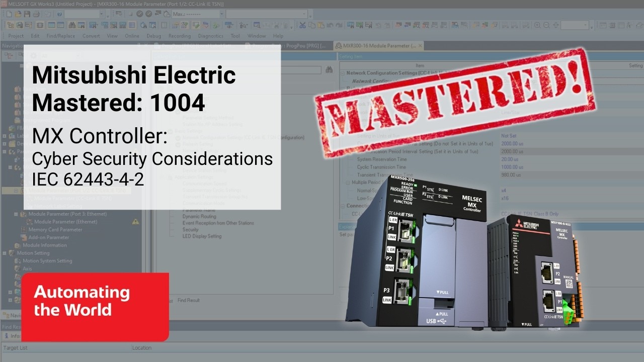Click the Copy icon next to scissors
Image resolution: width=644 pixels, height=362 pixels.
click(x=311, y=25)
